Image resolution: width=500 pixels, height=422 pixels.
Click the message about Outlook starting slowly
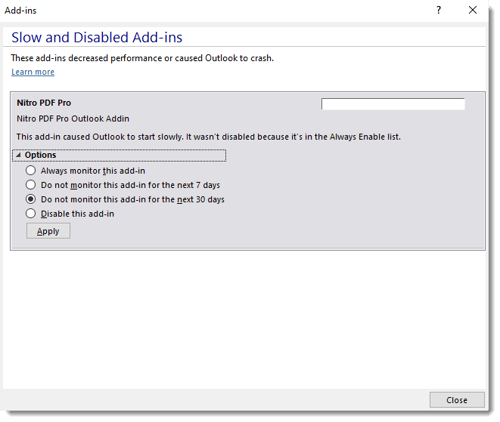[208, 137]
